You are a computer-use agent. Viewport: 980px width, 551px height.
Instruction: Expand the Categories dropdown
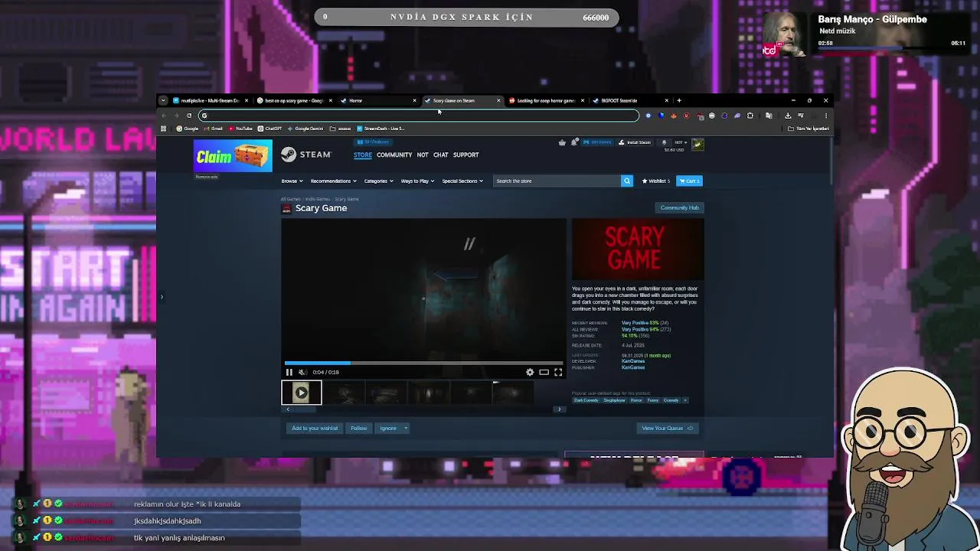point(378,181)
